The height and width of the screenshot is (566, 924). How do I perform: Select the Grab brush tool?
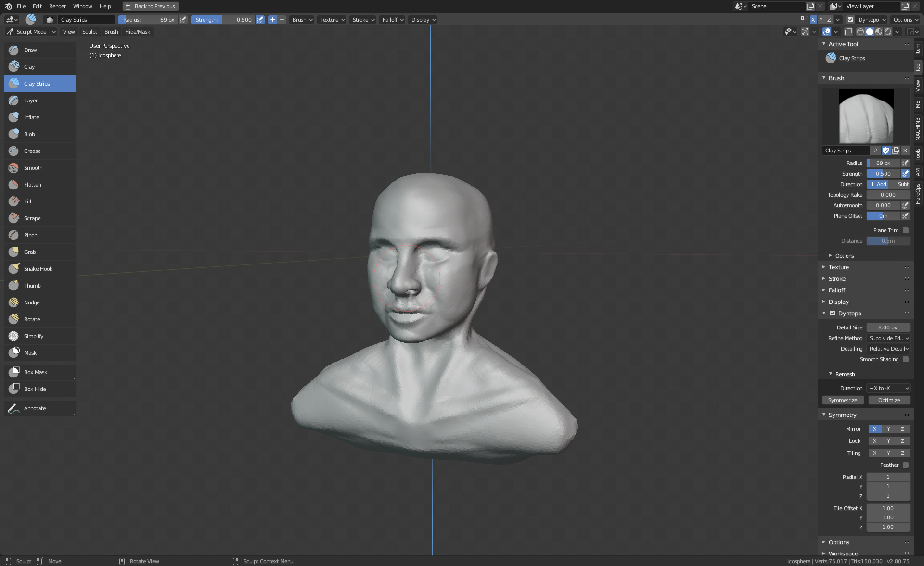click(30, 252)
